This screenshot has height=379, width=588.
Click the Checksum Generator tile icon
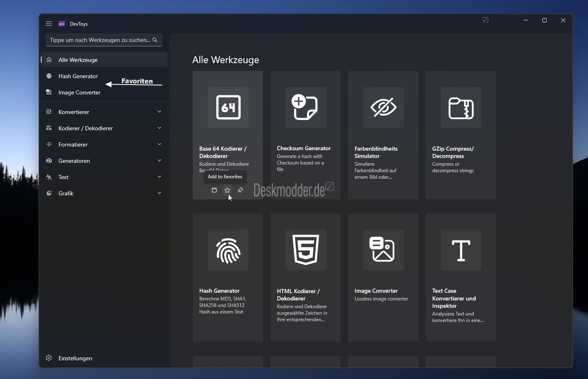pos(306,107)
